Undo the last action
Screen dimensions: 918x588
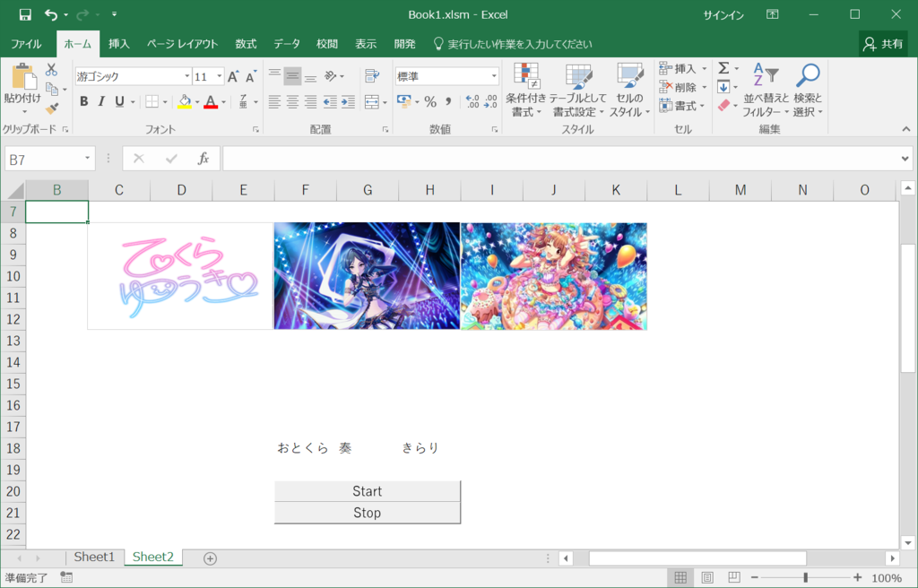tap(51, 14)
